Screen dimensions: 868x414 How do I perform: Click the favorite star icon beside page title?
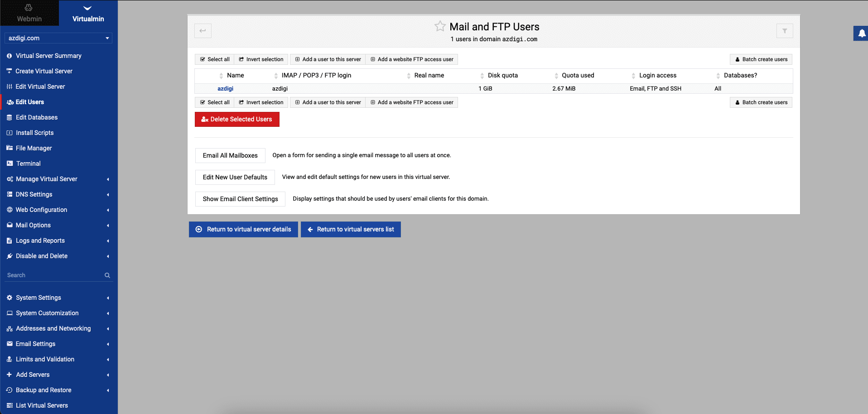pyautogui.click(x=439, y=26)
